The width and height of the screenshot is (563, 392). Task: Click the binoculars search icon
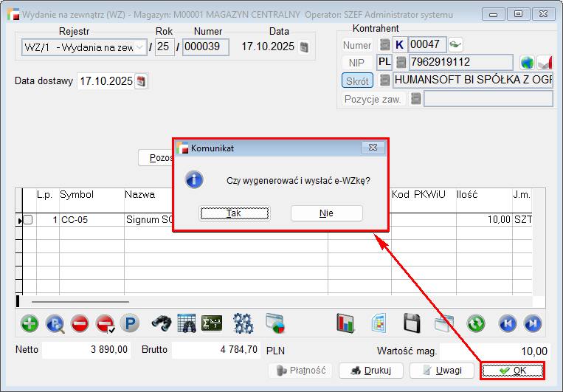(162, 323)
